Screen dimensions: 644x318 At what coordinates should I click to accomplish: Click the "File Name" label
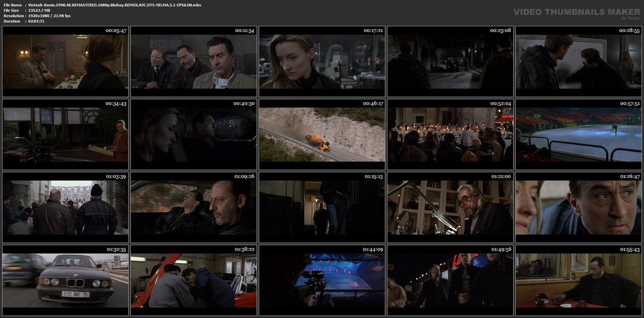[13, 5]
